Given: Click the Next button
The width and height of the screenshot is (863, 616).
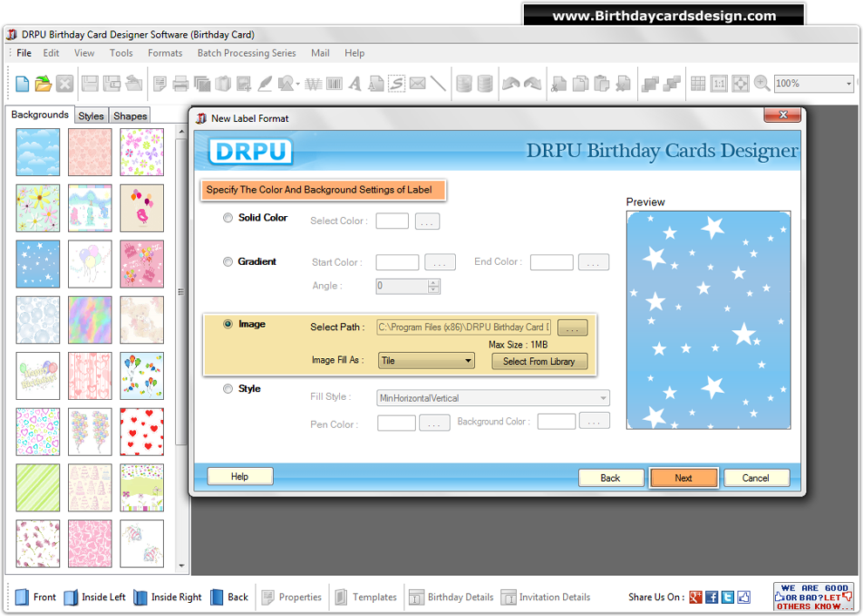Looking at the screenshot, I should (x=683, y=478).
